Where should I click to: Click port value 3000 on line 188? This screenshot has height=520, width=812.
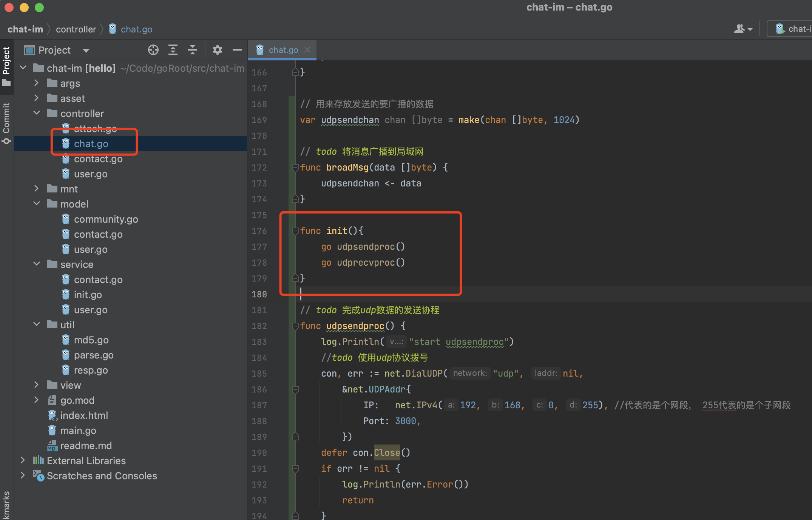[405, 421]
